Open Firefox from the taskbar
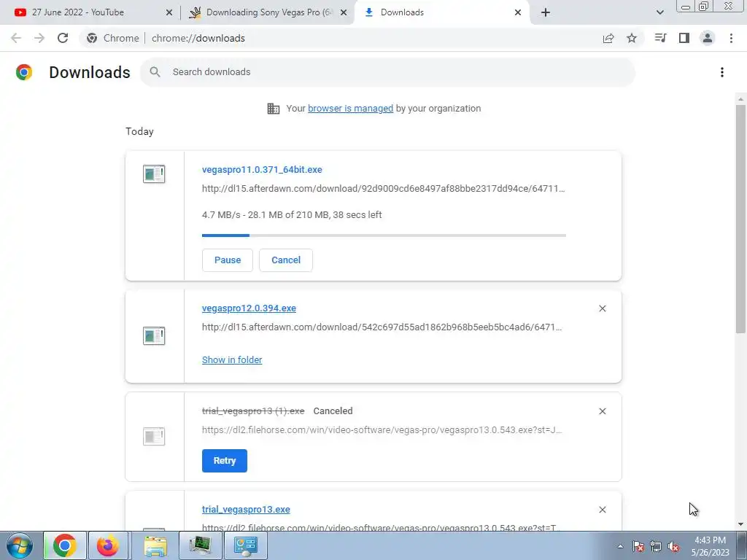Viewport: 747px width, 560px height. tap(108, 545)
